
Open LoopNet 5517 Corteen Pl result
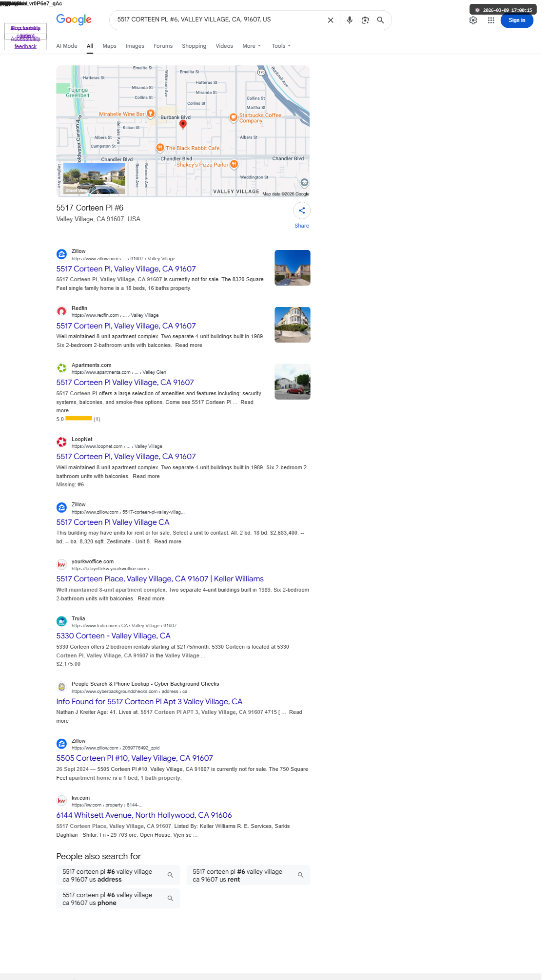tap(126, 456)
